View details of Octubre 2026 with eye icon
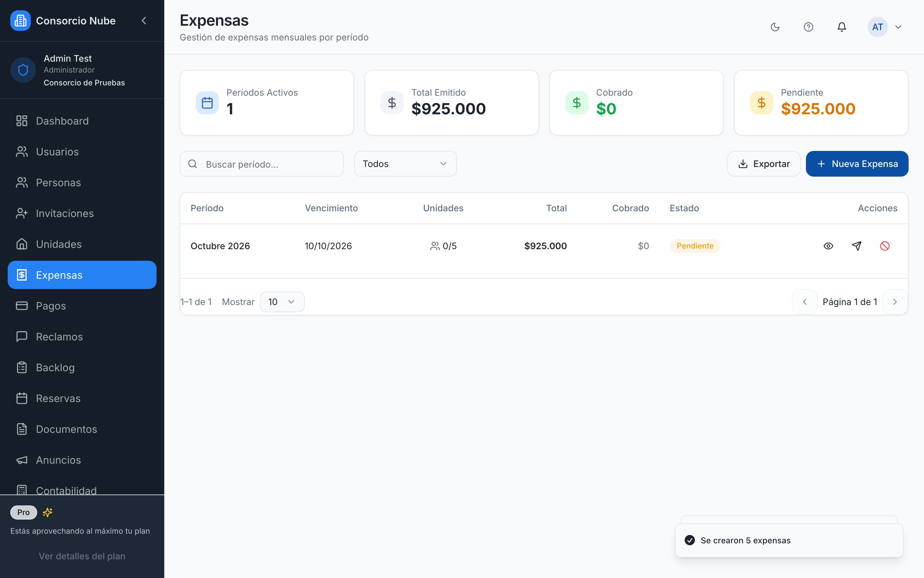 [x=828, y=246]
